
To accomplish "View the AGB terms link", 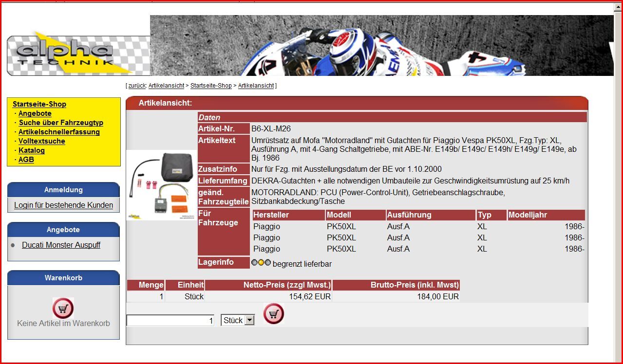I will (26, 160).
